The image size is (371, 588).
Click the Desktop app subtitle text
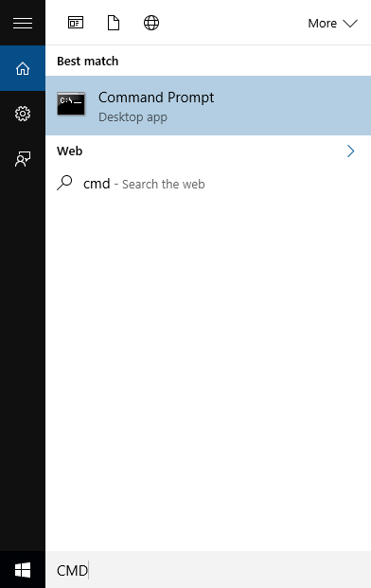coord(132,117)
